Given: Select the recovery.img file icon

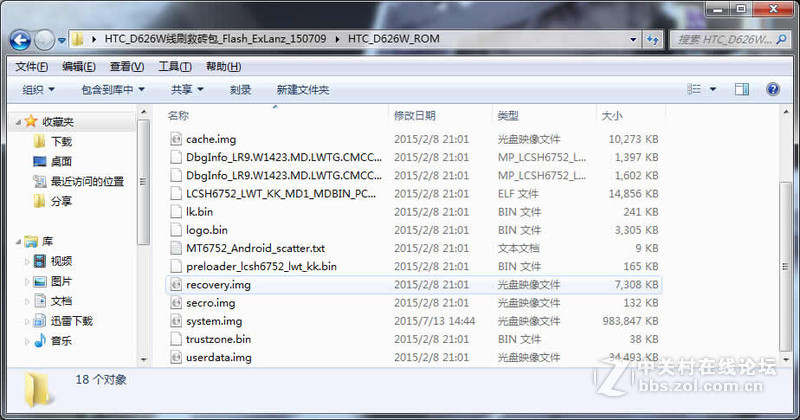Looking at the screenshot, I should (x=176, y=285).
